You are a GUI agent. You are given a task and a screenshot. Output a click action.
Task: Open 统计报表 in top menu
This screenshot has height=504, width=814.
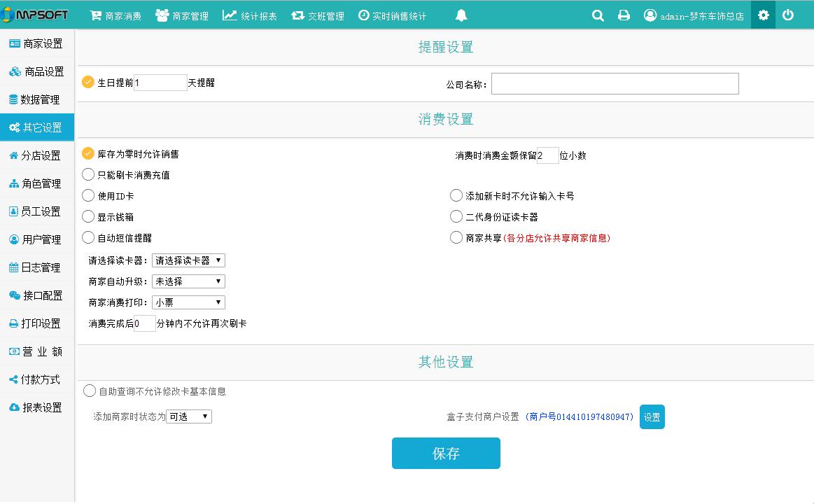click(x=250, y=15)
